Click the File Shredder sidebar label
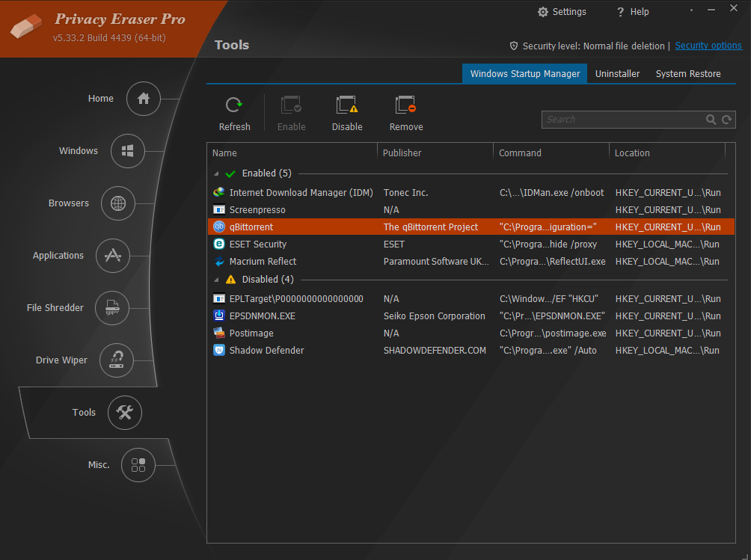The width and height of the screenshot is (751, 560). (55, 308)
